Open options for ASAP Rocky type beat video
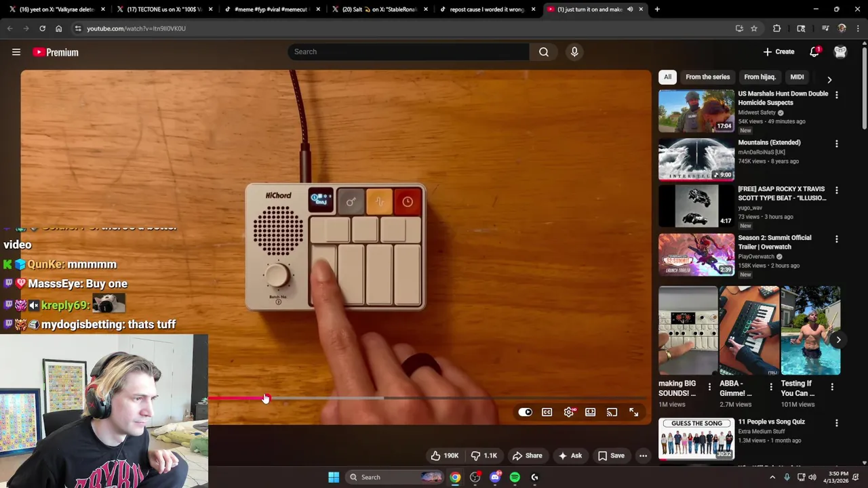Viewport: 868px width, 488px height. pyautogui.click(x=836, y=190)
